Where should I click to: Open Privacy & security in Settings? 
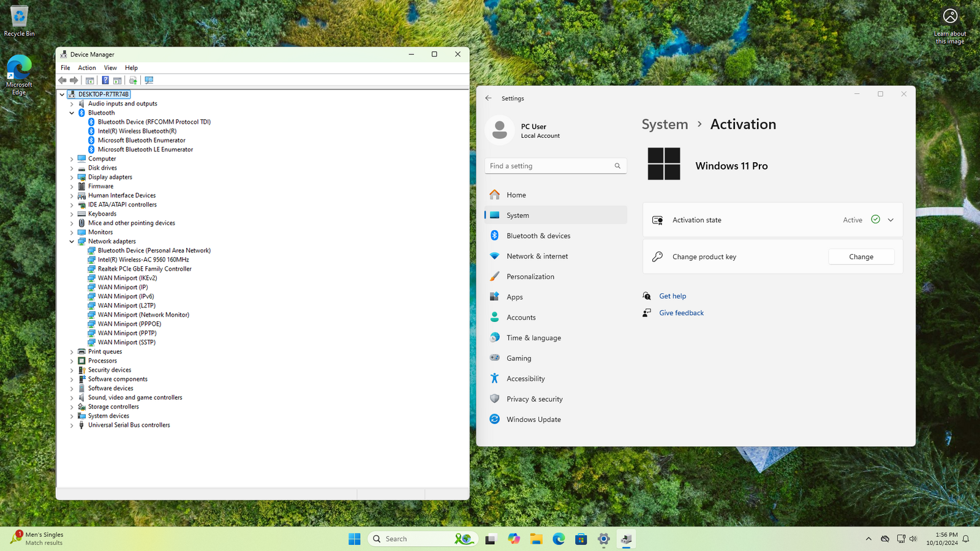click(x=556, y=399)
